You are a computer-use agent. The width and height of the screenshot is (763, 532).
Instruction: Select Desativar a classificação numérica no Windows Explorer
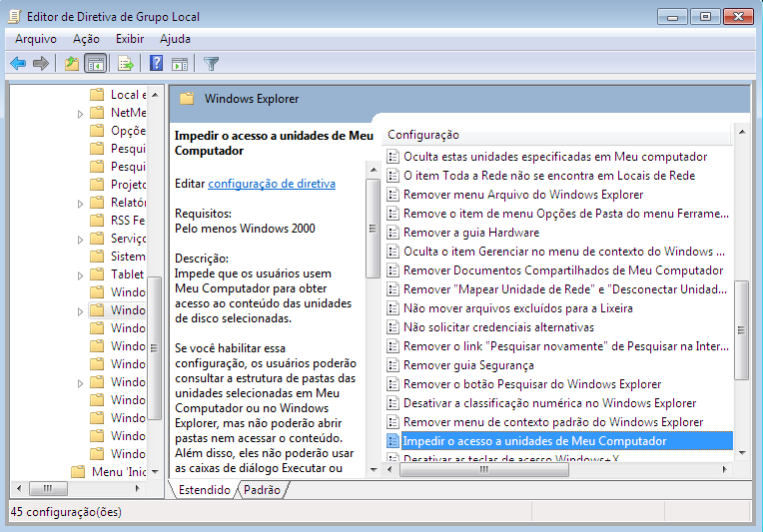[550, 403]
